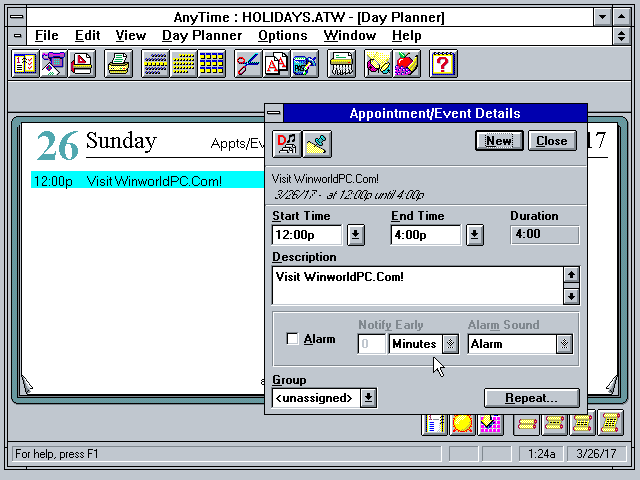Select the second dotted-rows layout toolbar icon
Image resolution: width=640 pixels, height=480 pixels.
[183, 64]
